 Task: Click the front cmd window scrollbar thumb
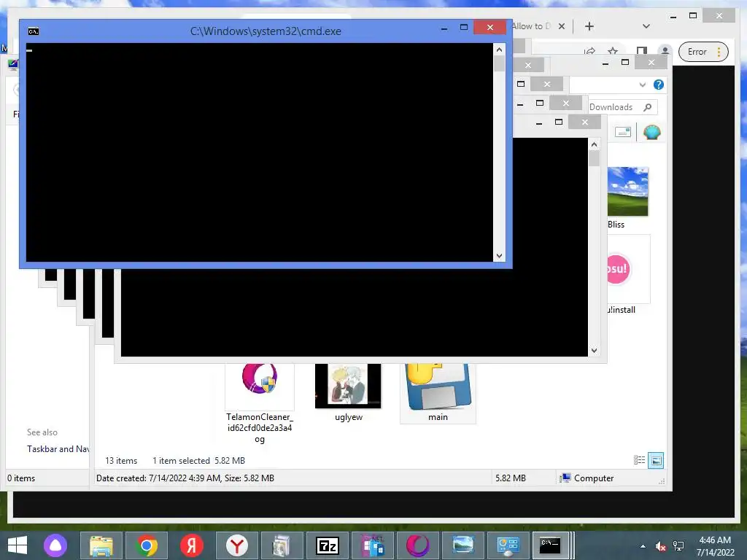pyautogui.click(x=499, y=64)
